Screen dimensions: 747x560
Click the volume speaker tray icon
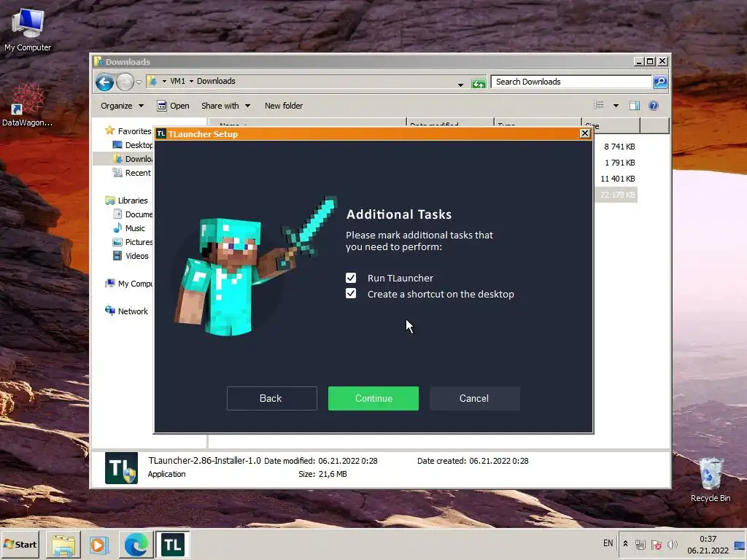[x=672, y=544]
